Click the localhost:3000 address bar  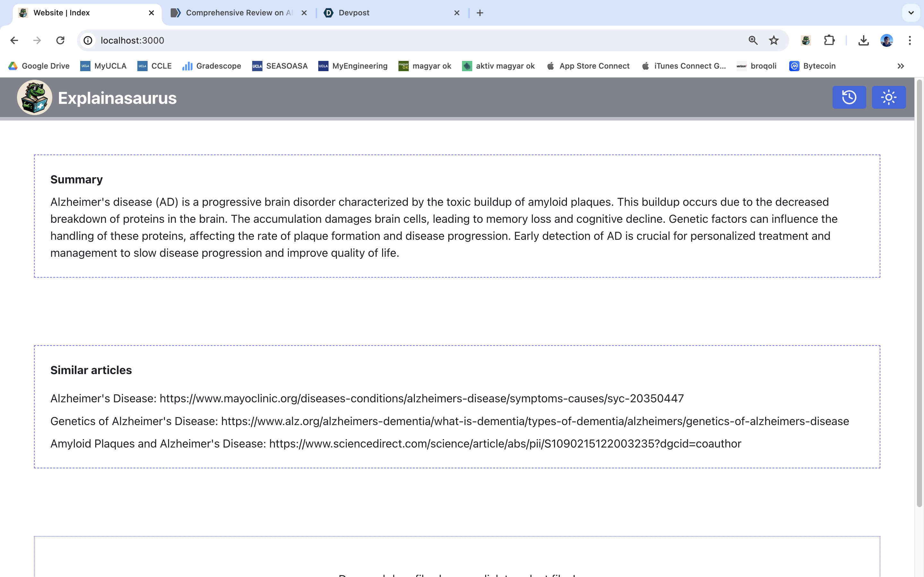(382, 40)
